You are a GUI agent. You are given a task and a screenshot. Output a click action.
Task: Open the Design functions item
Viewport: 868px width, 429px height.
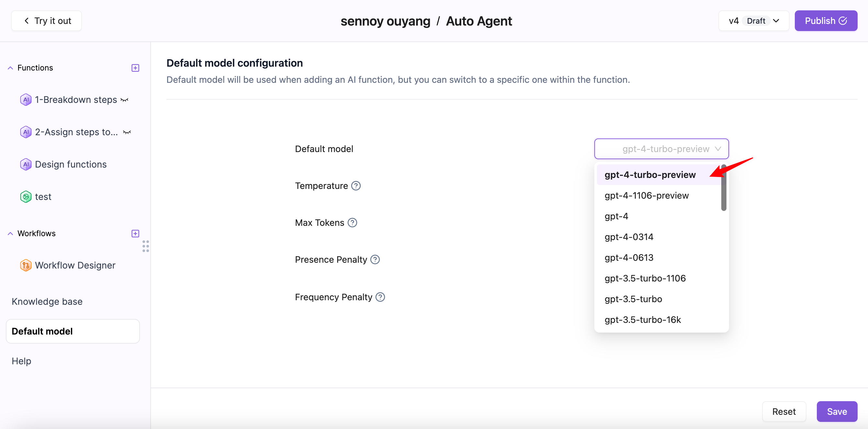[71, 164]
